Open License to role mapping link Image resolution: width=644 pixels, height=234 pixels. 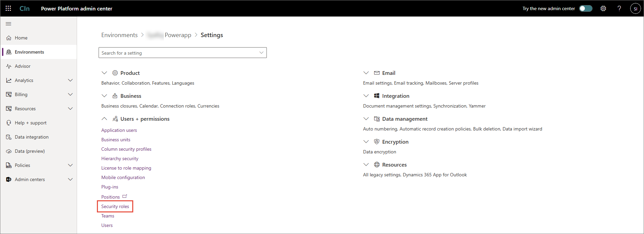[126, 168]
